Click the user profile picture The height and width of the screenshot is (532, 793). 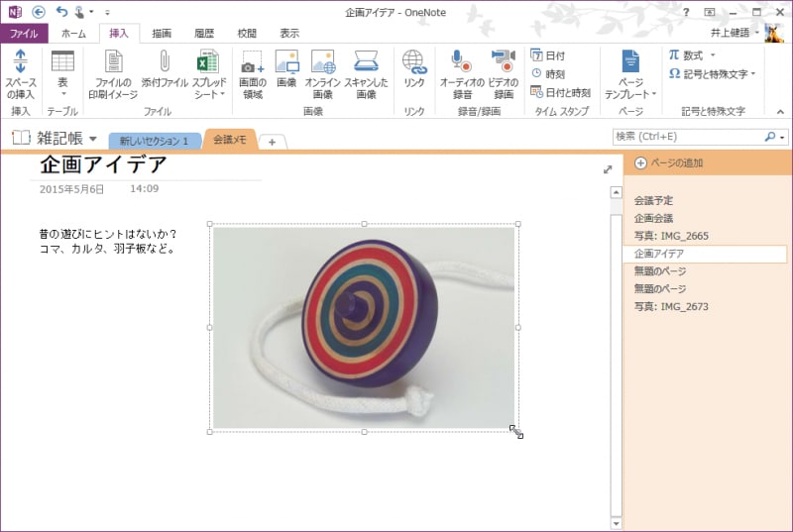point(774,33)
